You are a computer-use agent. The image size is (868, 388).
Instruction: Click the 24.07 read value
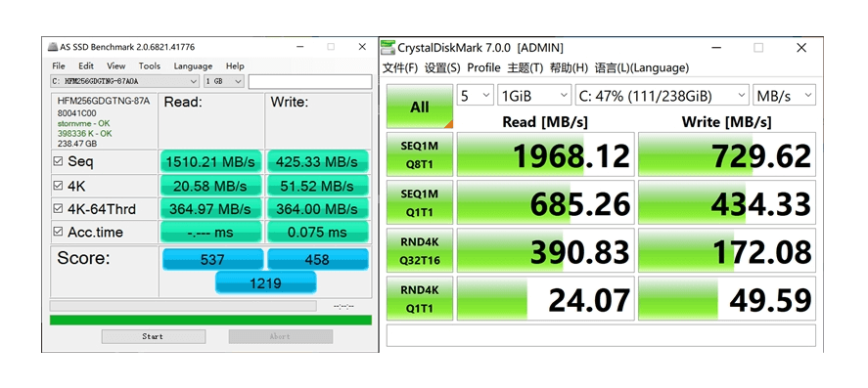click(x=545, y=298)
